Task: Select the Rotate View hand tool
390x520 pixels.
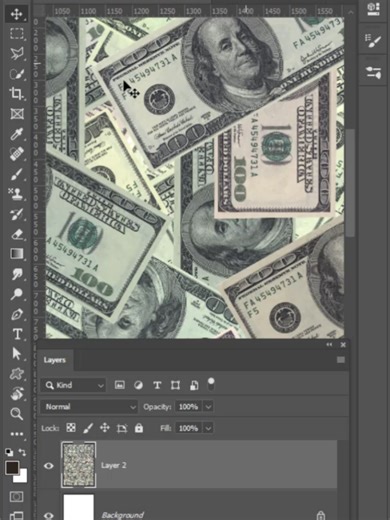Action: (x=16, y=394)
